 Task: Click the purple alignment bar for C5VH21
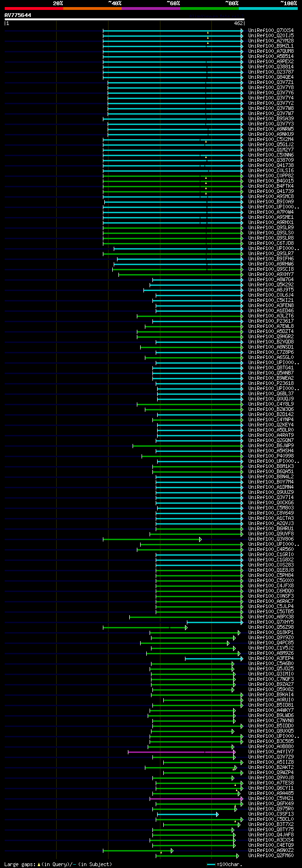[x=196, y=798]
